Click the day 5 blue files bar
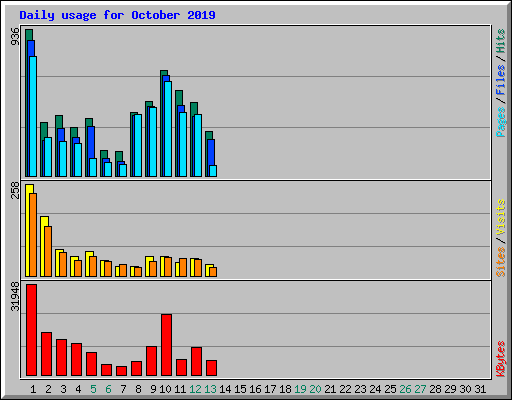 tap(91, 142)
